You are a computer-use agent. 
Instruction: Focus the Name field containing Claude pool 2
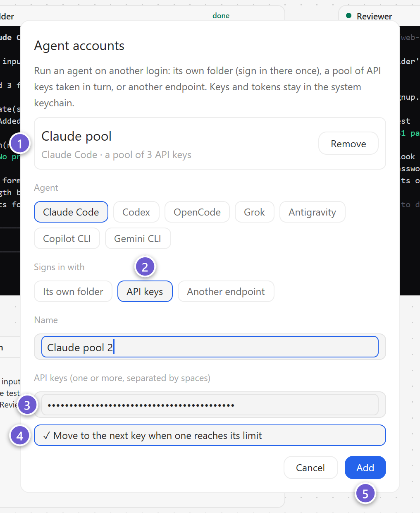[210, 347]
